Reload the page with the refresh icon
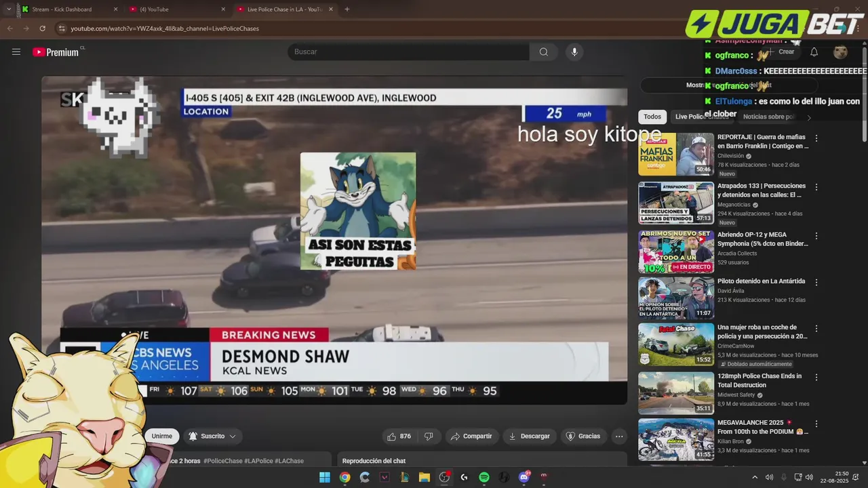Viewport: 868px width, 488px height. point(42,28)
